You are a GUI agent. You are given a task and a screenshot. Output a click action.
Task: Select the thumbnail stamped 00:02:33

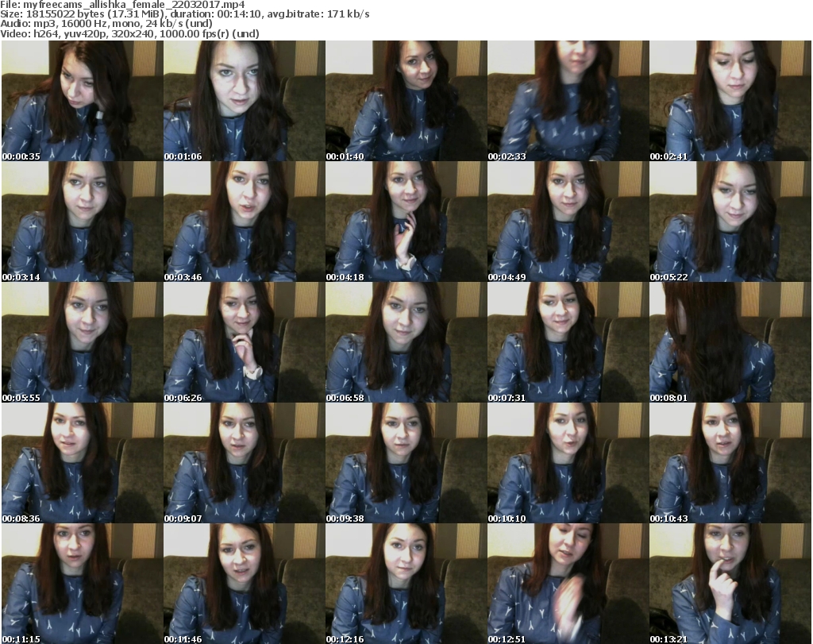tap(568, 101)
